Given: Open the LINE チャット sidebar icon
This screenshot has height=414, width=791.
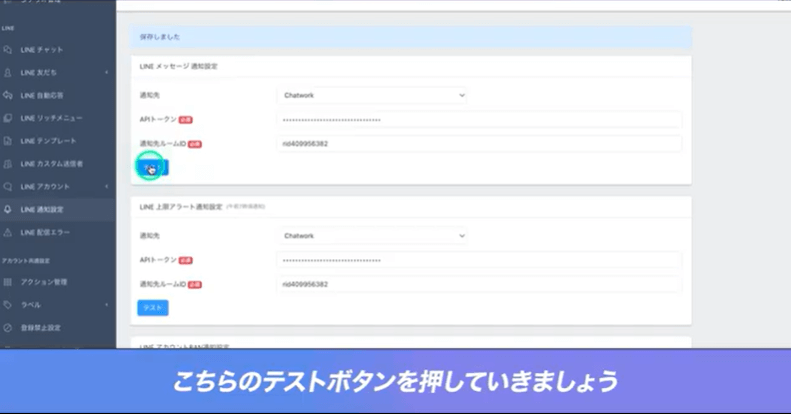Looking at the screenshot, I should 8,49.
